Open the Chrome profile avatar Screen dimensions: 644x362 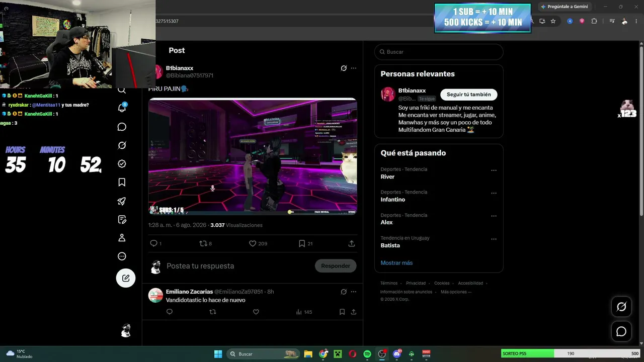tap(624, 21)
